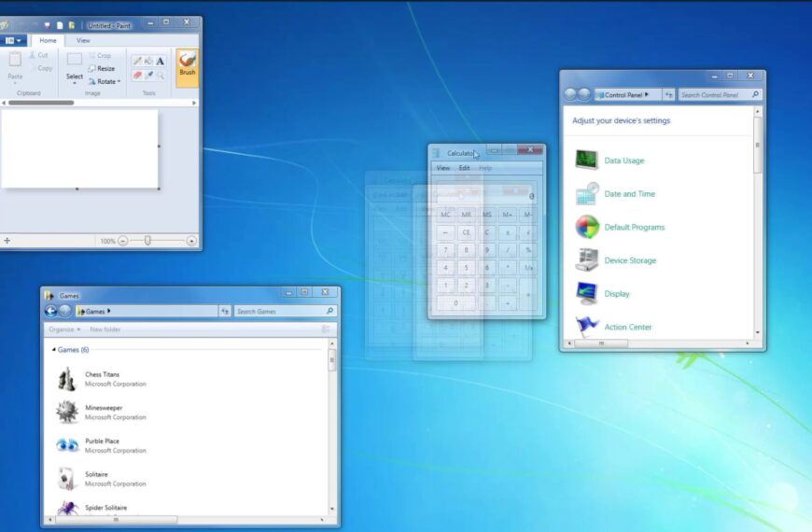Expand the Select dropdown arrow in Paint

[x=75, y=83]
